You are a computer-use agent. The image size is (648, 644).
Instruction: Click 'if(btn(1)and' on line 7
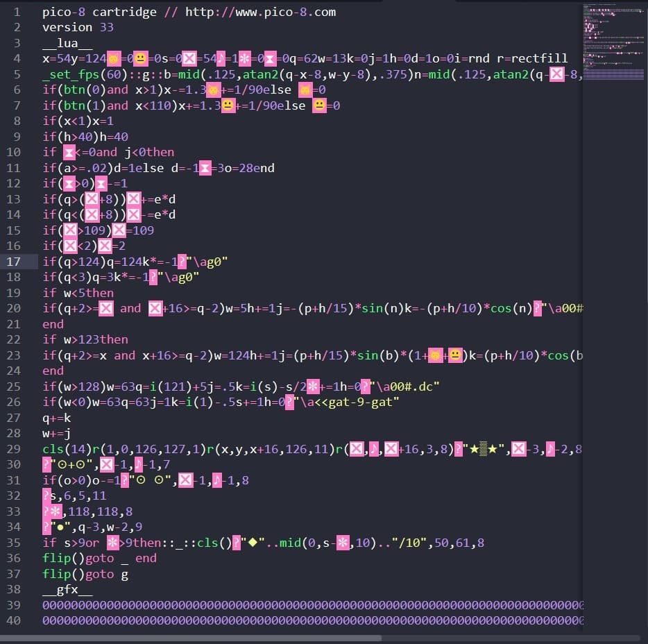[85, 105]
